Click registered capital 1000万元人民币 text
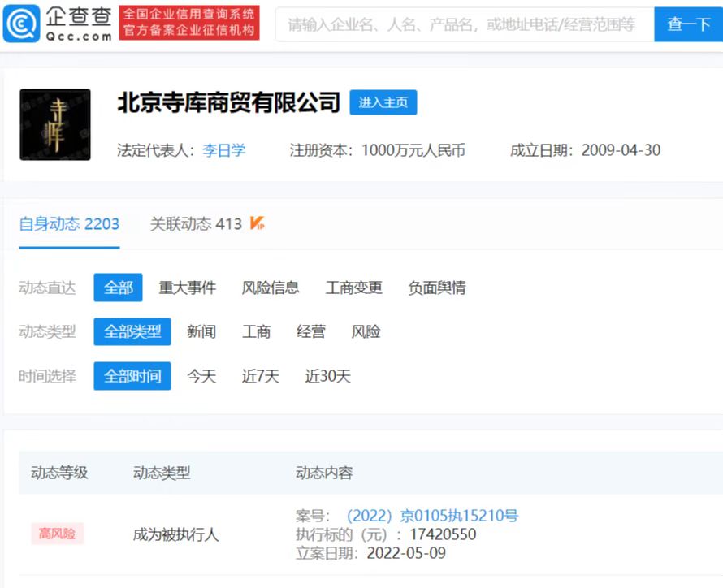723x588 pixels. 413,150
